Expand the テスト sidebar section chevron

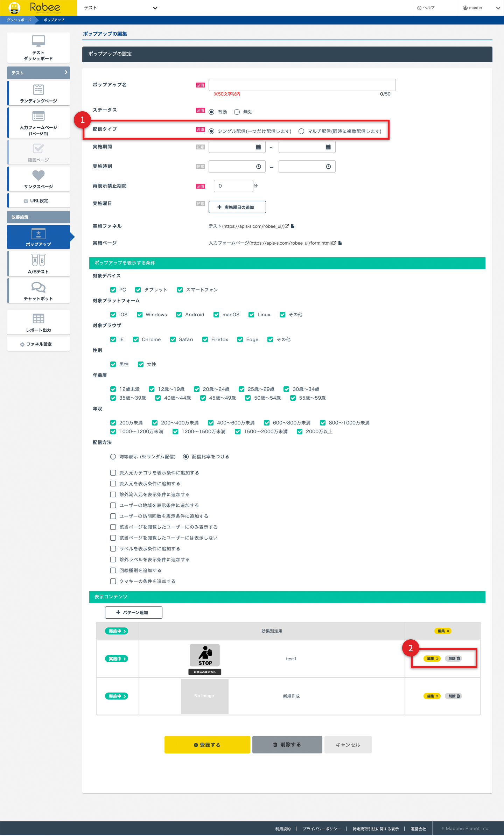click(x=66, y=72)
